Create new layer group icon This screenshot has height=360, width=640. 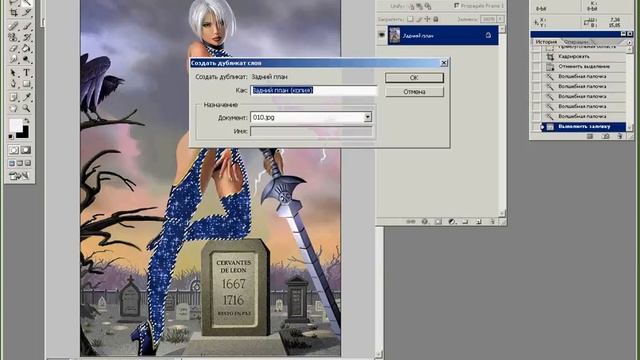pyautogui.click(x=465, y=222)
